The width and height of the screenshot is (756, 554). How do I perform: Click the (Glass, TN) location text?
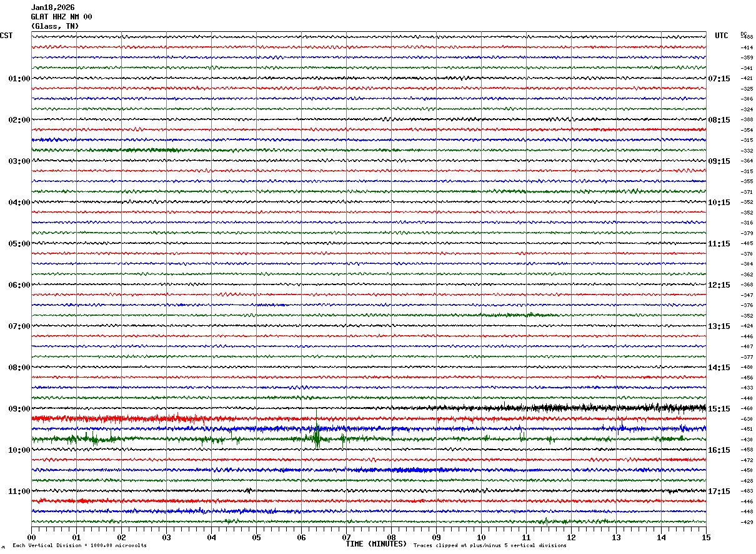coord(55,26)
